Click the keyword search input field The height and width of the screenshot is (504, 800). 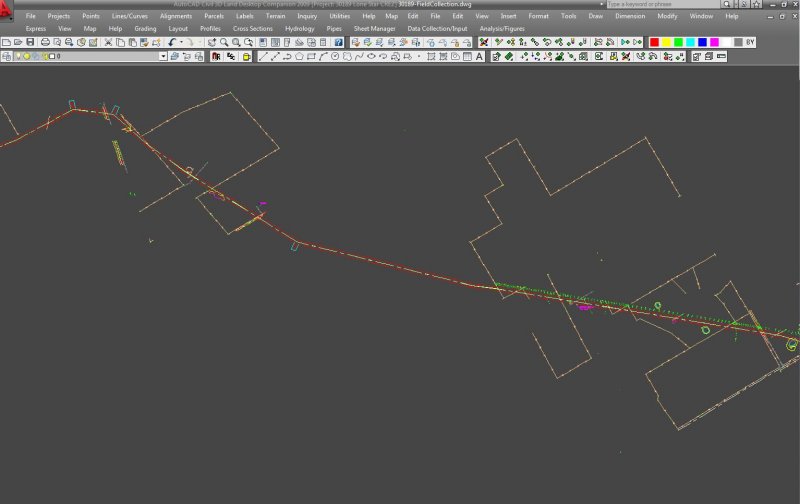click(663, 4)
